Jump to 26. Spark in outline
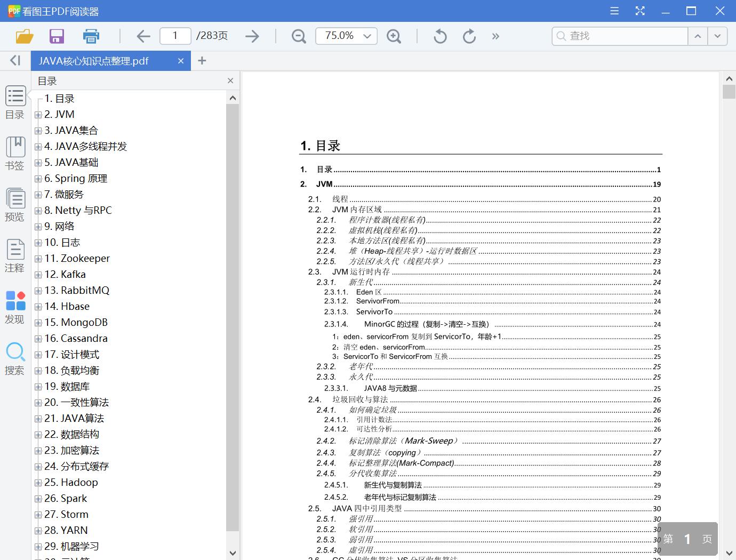Viewport: 736px width, 560px height. pyautogui.click(x=66, y=498)
